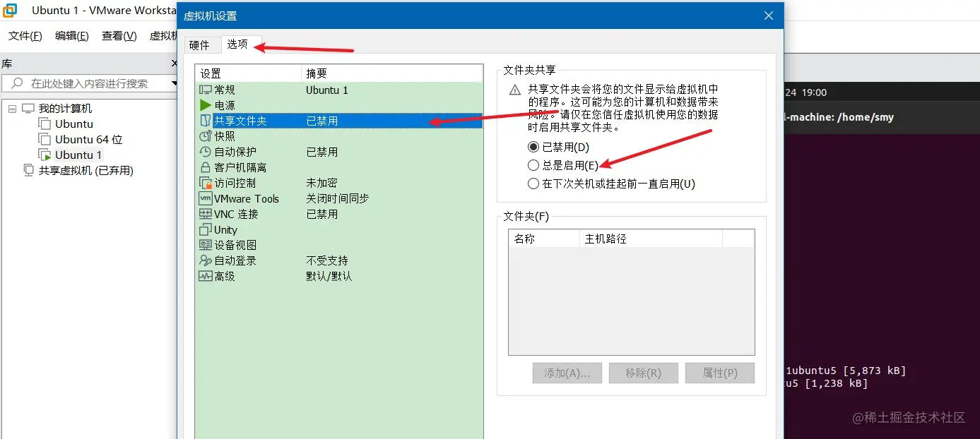Click the My Computer (我的计算机) monitor icon
This screenshot has height=439, width=980.
[28, 109]
